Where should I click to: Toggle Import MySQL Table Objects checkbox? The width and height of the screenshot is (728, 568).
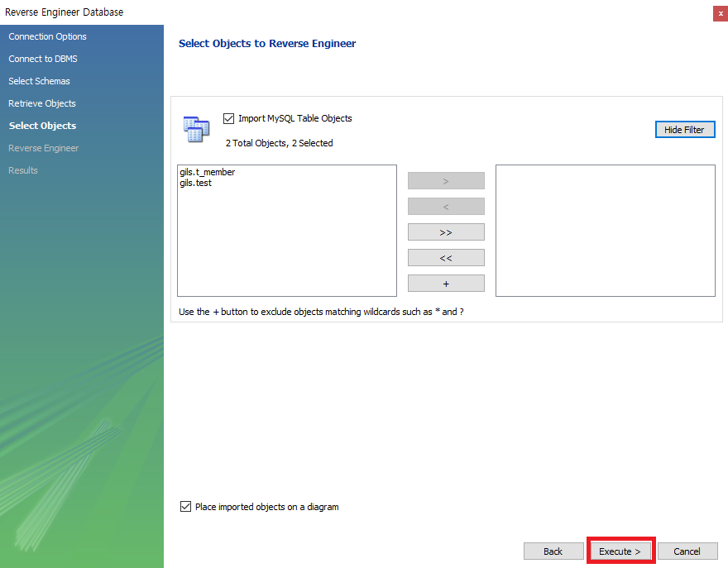(x=228, y=119)
